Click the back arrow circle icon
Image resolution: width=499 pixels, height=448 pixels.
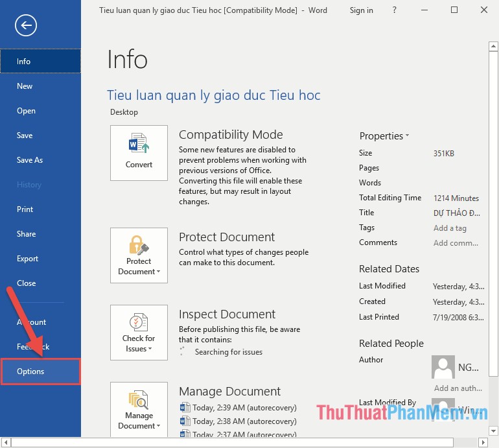(26, 25)
